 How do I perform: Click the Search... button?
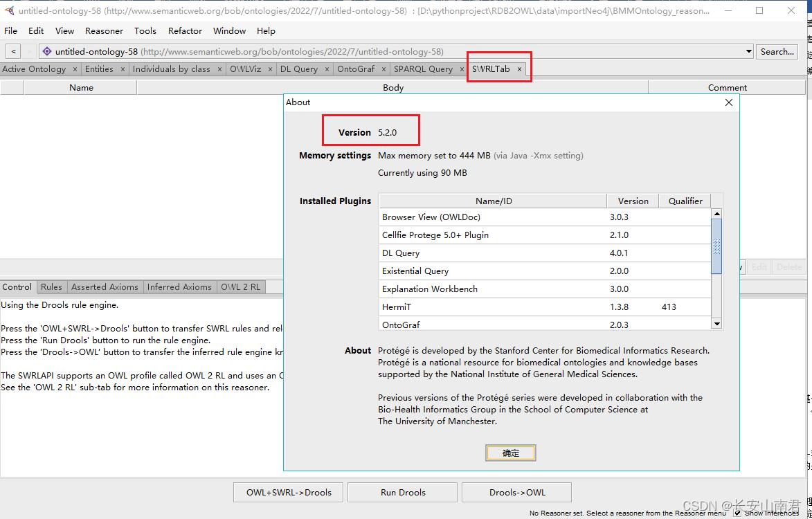[x=777, y=51]
